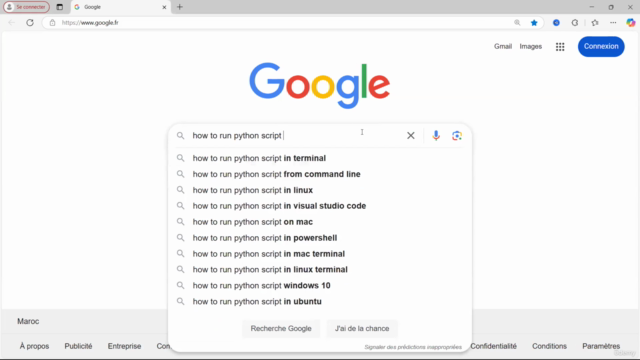The width and height of the screenshot is (640, 360).
Task: Open the Gmail link
Action: (x=503, y=47)
